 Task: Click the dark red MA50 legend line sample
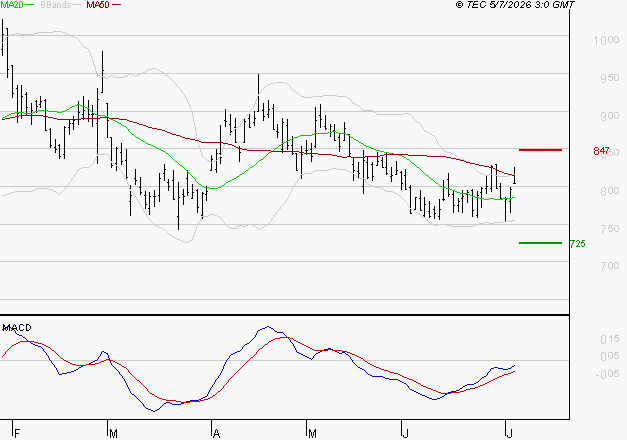coord(116,5)
